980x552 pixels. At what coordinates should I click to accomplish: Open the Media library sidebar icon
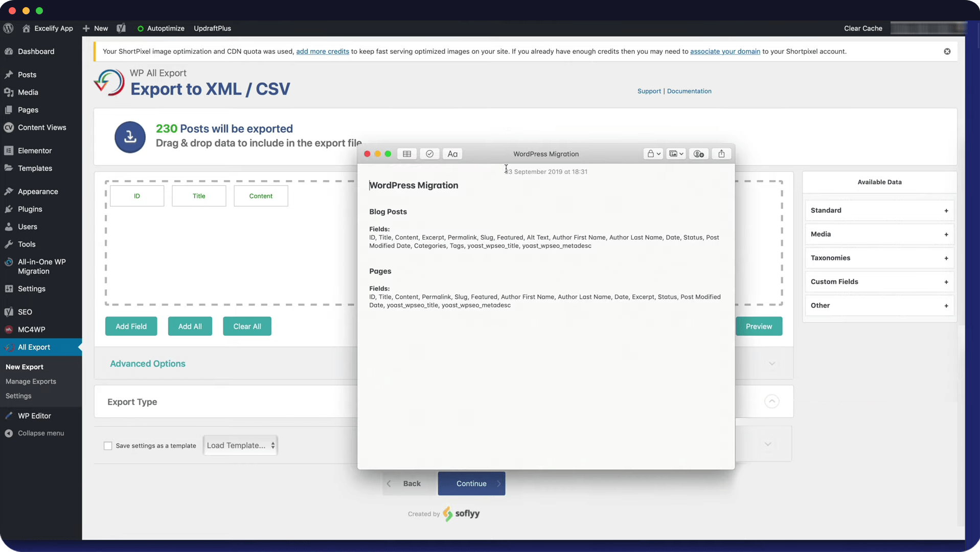pos(9,92)
